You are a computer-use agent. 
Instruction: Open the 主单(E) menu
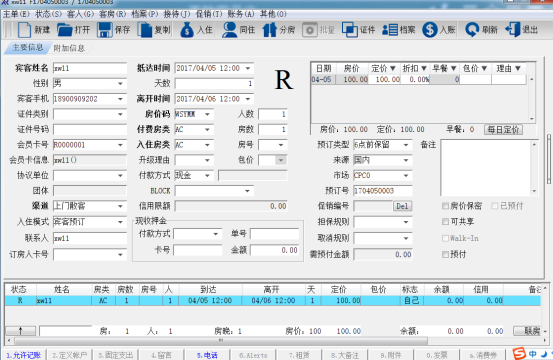(16, 14)
